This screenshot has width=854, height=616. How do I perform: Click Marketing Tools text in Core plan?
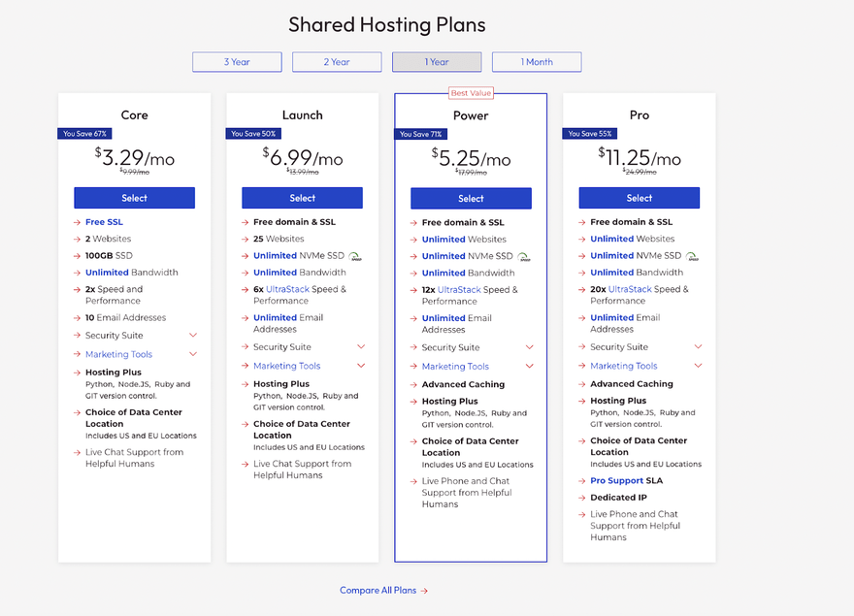pyautogui.click(x=118, y=354)
